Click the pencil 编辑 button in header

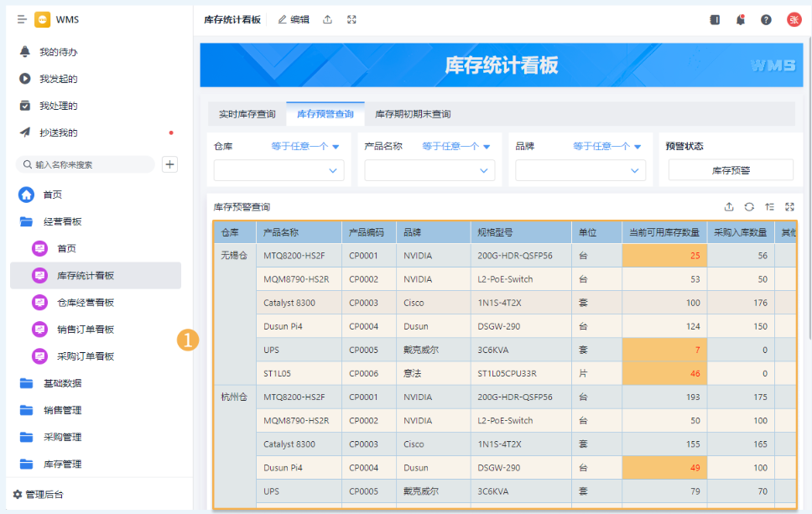click(294, 19)
